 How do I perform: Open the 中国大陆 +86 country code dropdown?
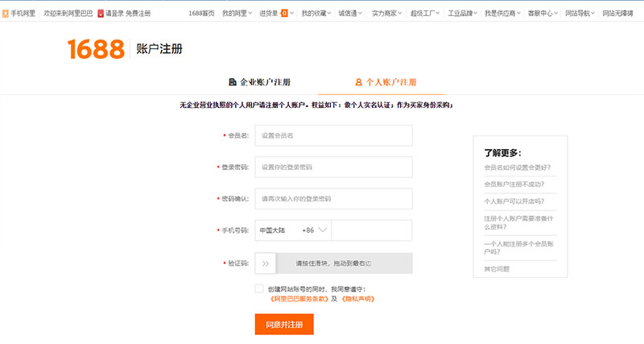(x=292, y=230)
